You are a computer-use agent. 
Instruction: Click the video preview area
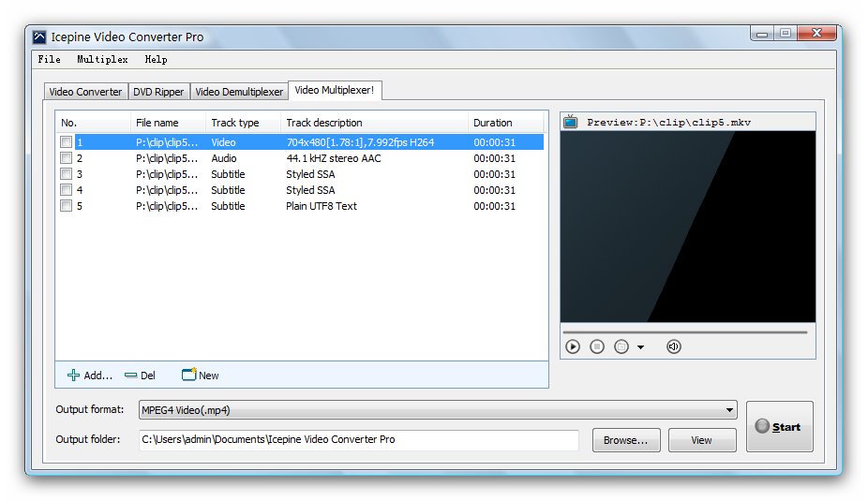pyautogui.click(x=687, y=227)
